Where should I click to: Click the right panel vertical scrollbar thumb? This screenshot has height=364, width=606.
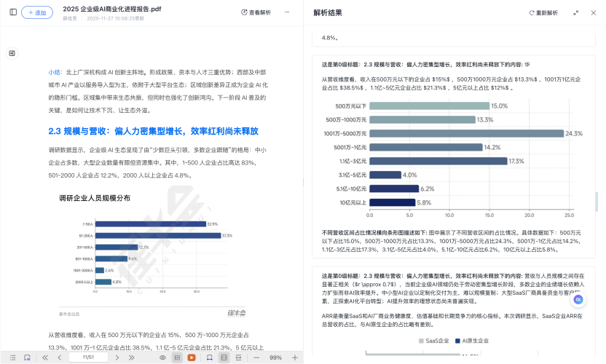click(x=597, y=202)
